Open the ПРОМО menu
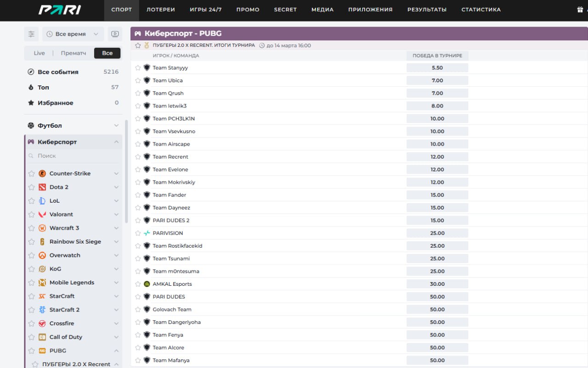The image size is (588, 368). 248,10
